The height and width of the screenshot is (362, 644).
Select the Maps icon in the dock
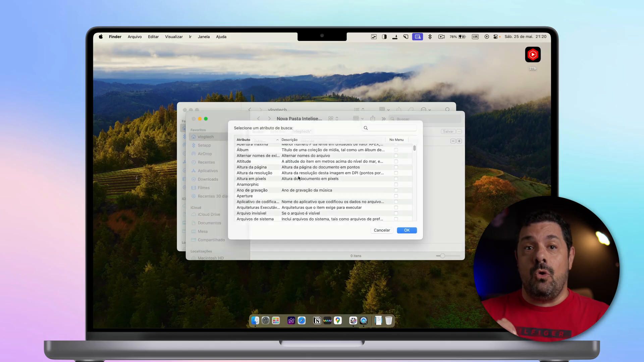click(x=338, y=320)
